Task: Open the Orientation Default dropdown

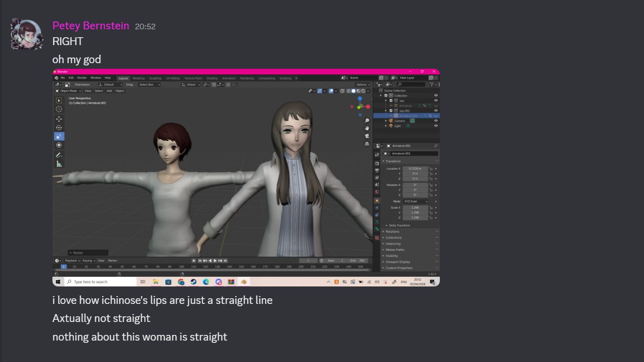Action: (x=110, y=85)
